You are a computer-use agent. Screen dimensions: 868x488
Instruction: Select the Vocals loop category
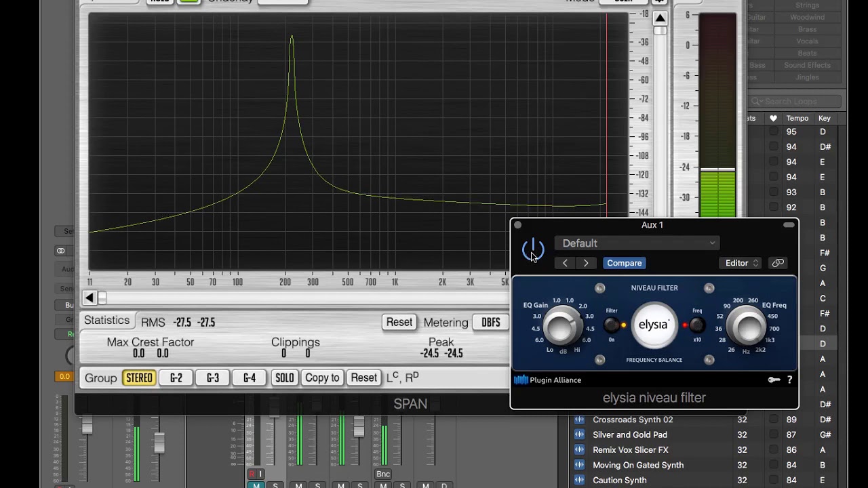tap(807, 41)
